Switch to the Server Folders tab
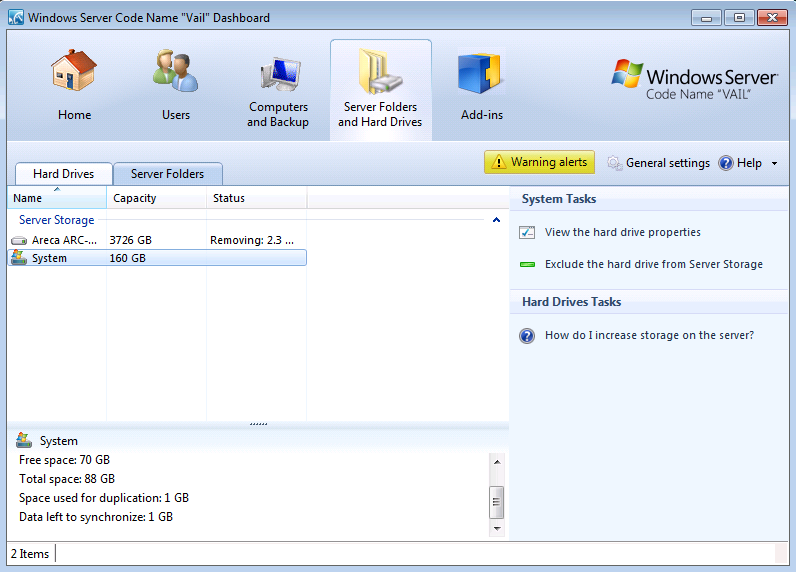 coord(168,174)
